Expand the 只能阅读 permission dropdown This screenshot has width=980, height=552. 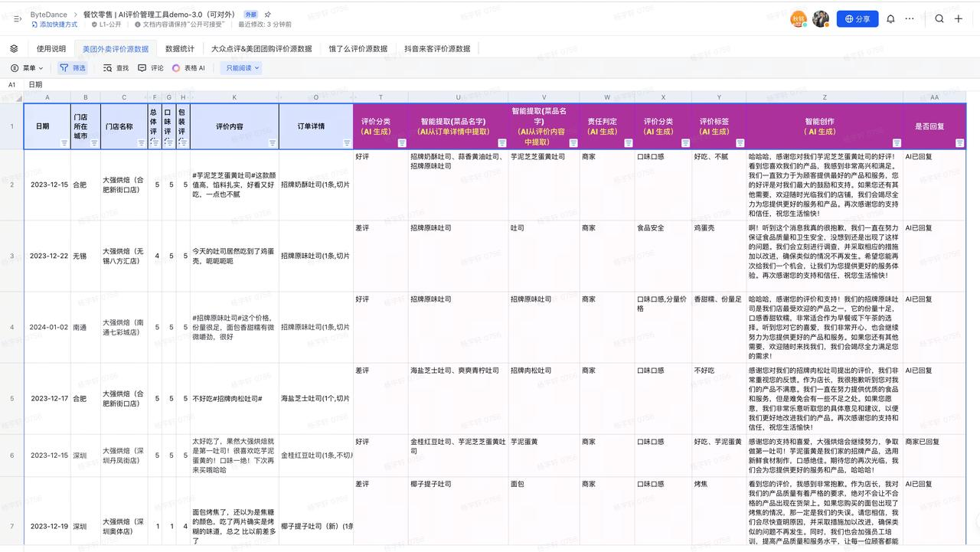coord(242,68)
